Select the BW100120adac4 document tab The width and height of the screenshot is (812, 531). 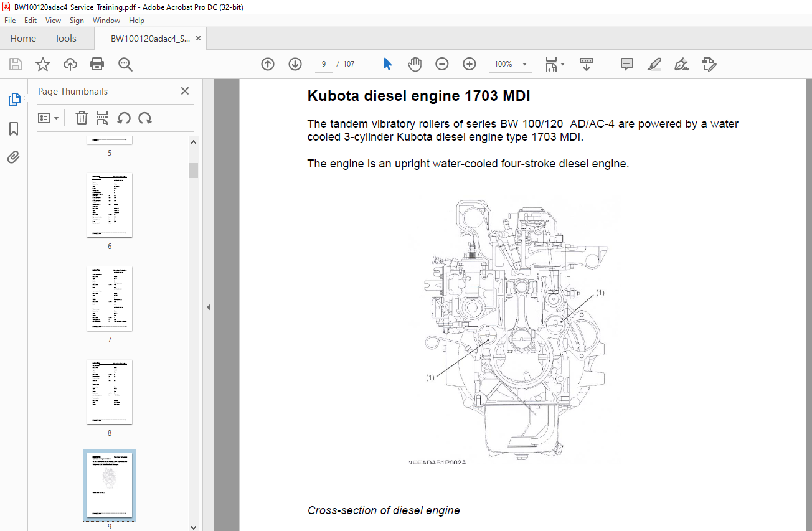pyautogui.click(x=150, y=39)
